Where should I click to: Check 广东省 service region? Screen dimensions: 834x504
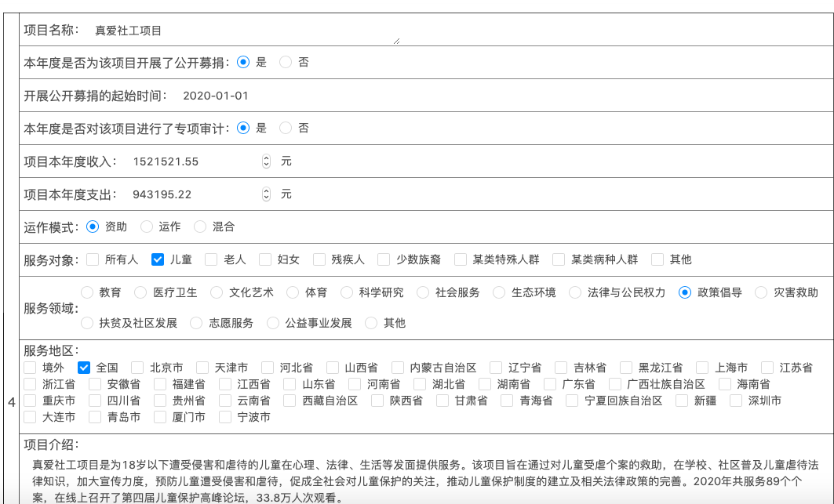pos(549,384)
